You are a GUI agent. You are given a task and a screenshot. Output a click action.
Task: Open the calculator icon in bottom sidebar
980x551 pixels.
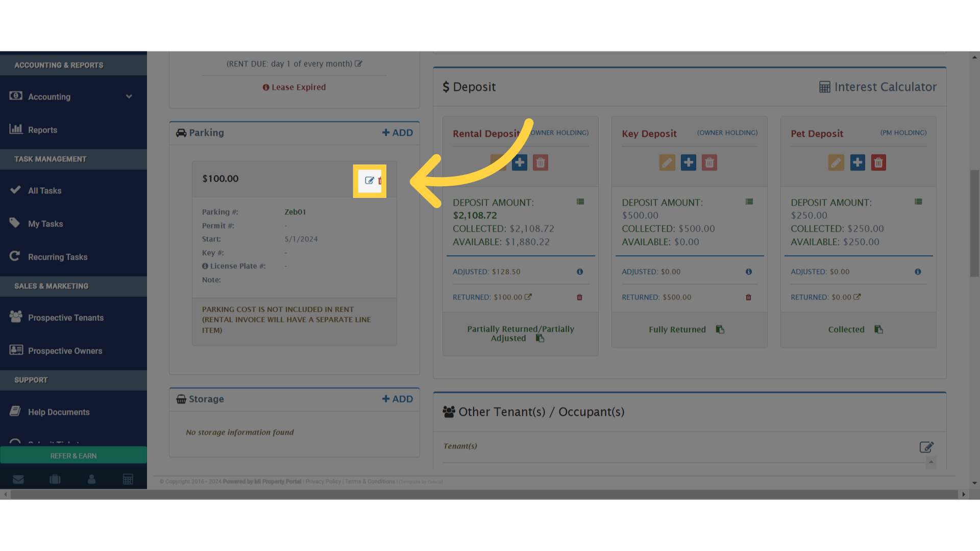point(128,479)
